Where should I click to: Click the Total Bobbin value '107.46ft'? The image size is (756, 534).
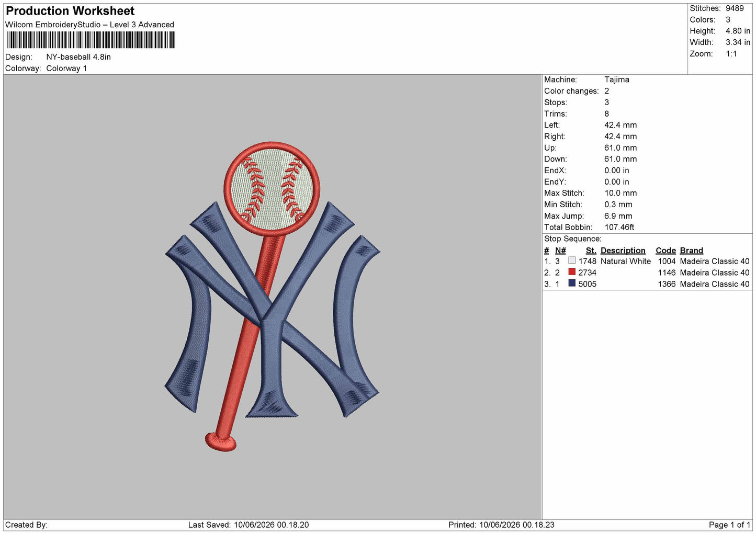(x=619, y=228)
